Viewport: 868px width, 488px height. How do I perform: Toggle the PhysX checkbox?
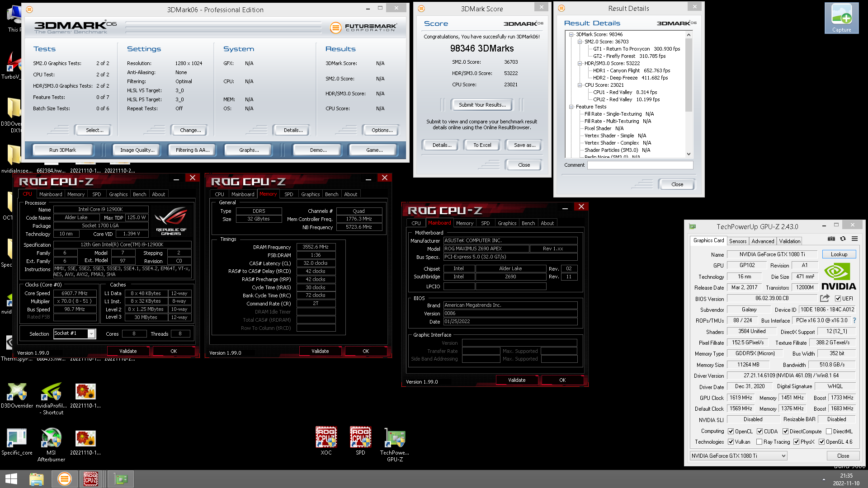[797, 442]
